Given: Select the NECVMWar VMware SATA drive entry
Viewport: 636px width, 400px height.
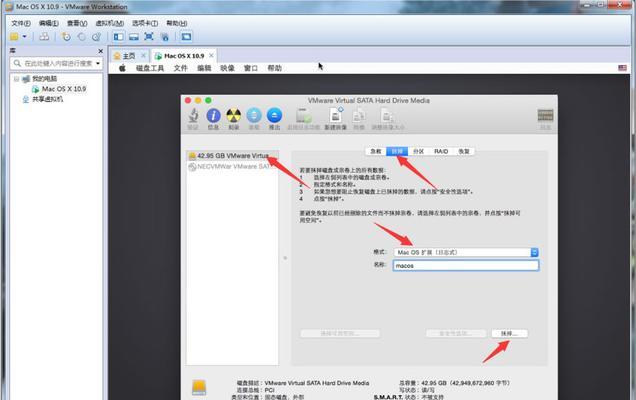Looking at the screenshot, I should 232,166.
